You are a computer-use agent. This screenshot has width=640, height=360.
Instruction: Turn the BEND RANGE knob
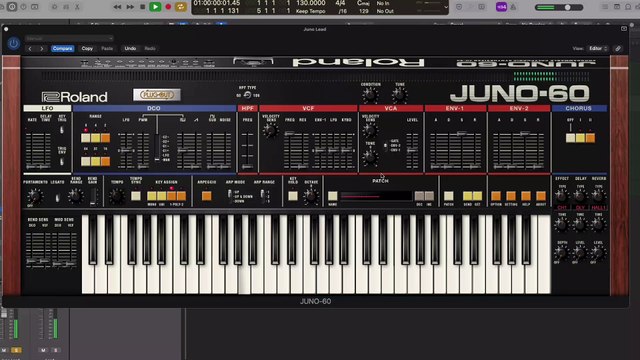[76, 196]
